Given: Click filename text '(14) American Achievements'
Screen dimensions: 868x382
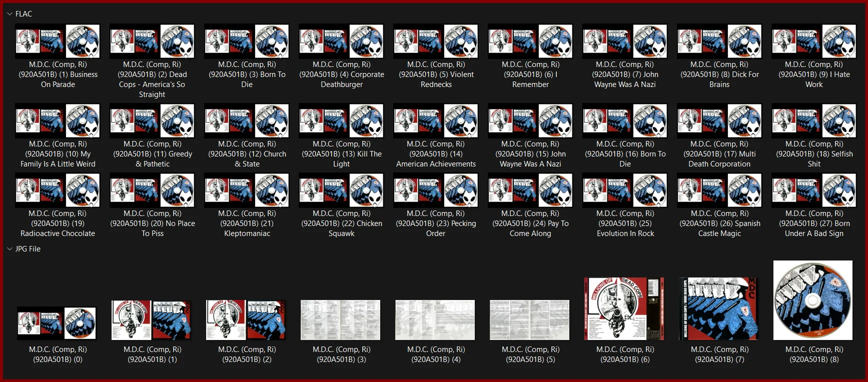Looking at the screenshot, I should point(436,159).
